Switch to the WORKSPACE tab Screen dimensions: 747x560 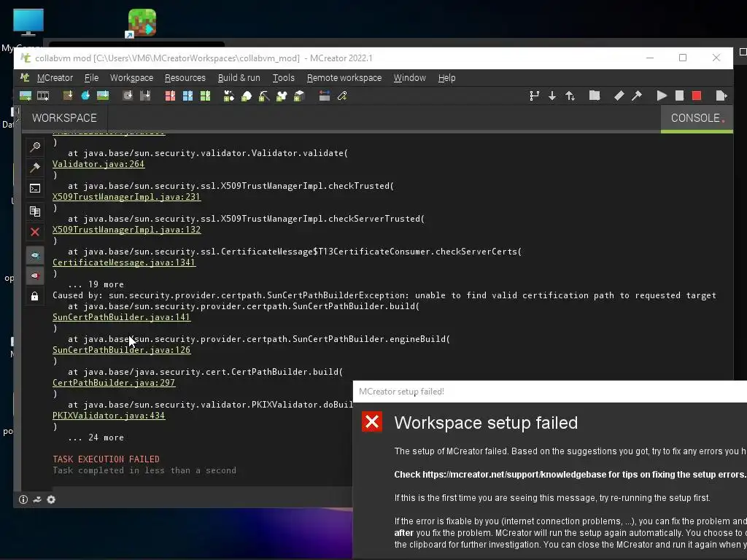tap(64, 117)
